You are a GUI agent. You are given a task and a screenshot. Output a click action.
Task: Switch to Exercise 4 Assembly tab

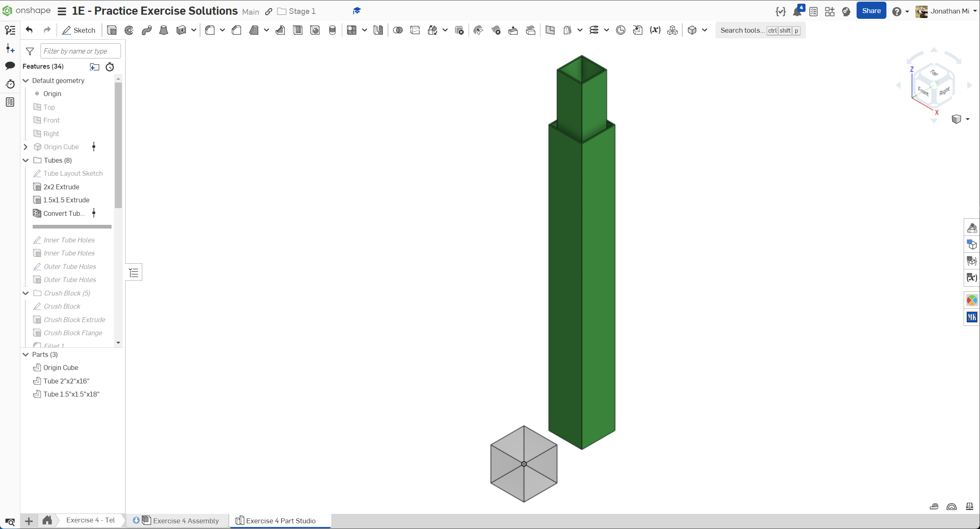(x=186, y=520)
